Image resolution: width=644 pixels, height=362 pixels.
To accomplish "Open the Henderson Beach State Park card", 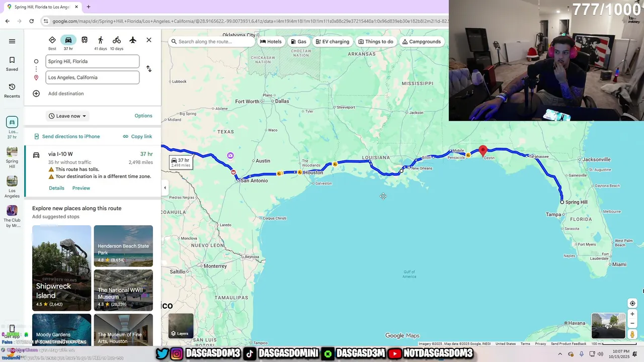I will 123,246.
